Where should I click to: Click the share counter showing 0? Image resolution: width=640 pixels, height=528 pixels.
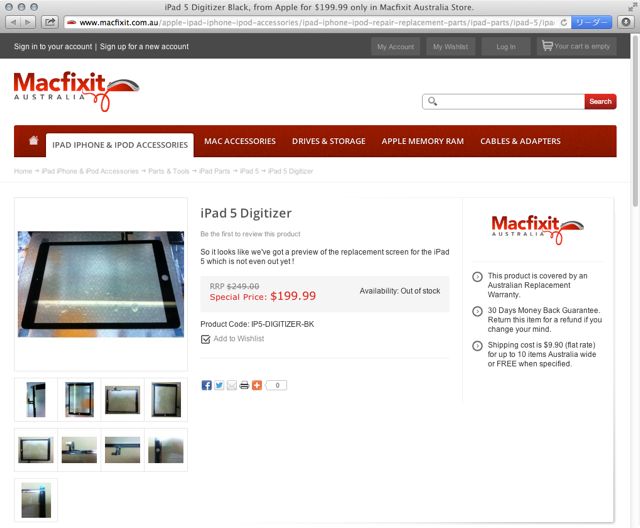click(x=277, y=385)
